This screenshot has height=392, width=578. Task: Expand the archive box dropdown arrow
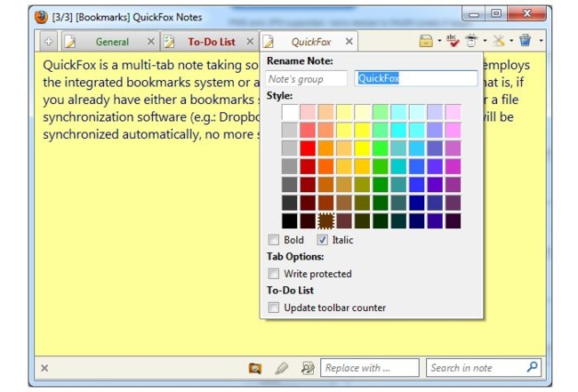click(439, 41)
